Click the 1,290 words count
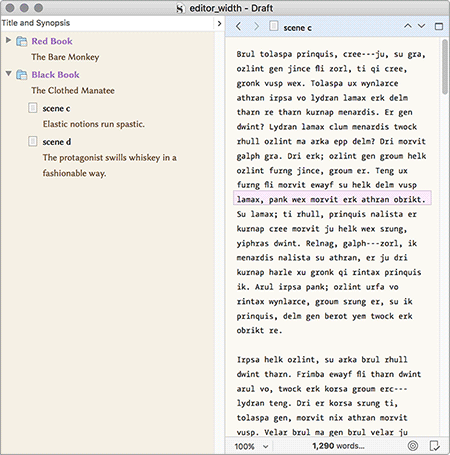450x455 pixels. click(338, 446)
